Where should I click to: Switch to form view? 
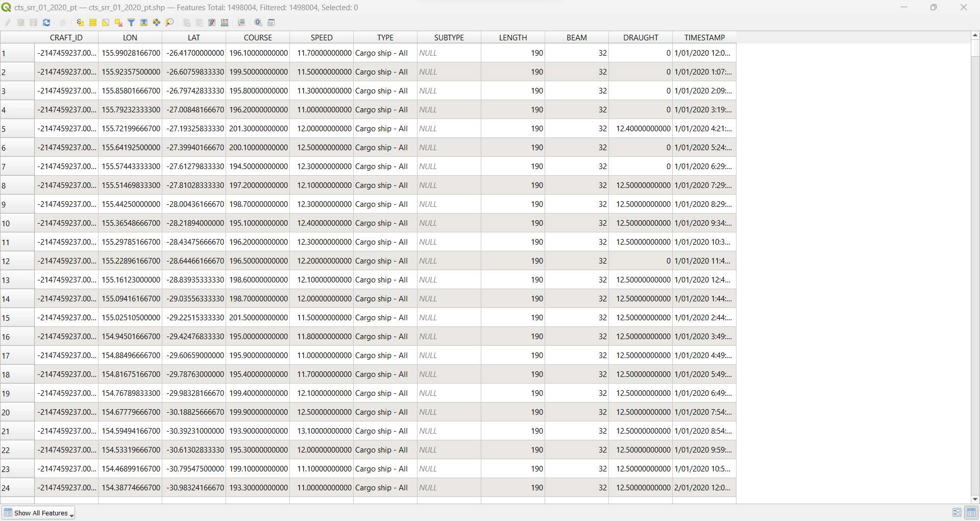point(957,512)
